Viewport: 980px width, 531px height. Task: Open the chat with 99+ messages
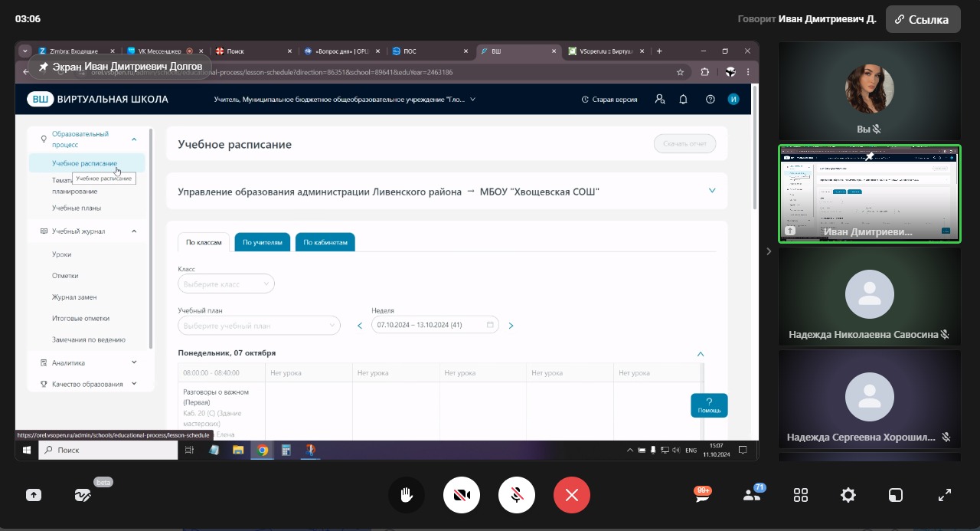pyautogui.click(x=702, y=495)
